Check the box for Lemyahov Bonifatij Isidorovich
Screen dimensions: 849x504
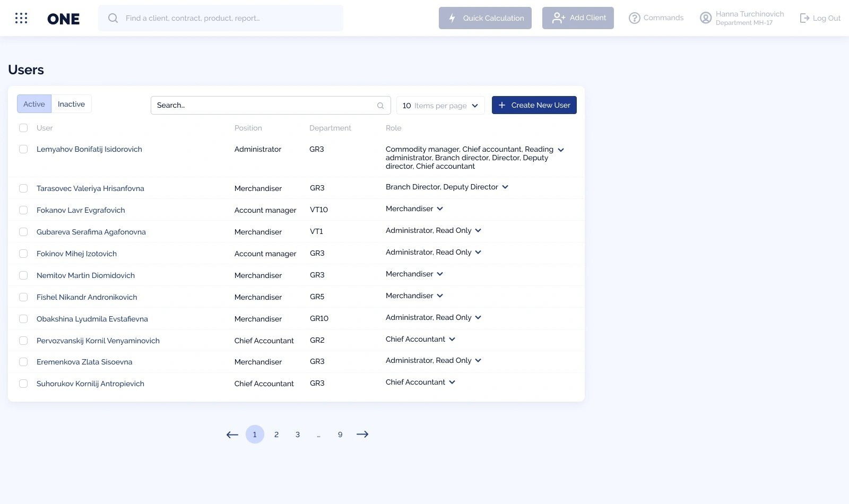coord(23,149)
